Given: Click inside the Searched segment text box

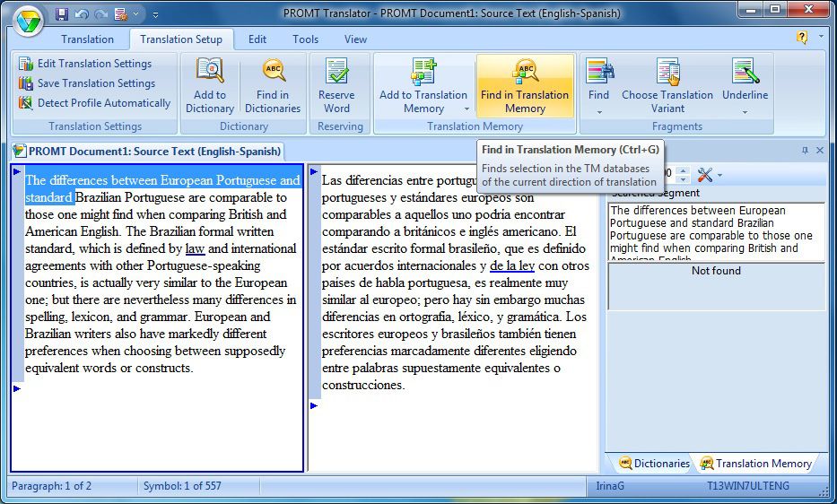Looking at the screenshot, I should click(x=717, y=232).
